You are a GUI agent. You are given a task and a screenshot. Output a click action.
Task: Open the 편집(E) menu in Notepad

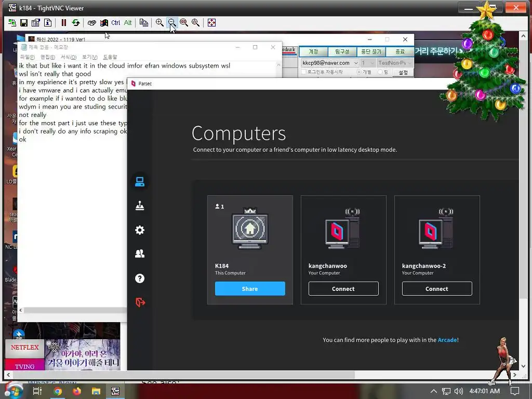47,57
